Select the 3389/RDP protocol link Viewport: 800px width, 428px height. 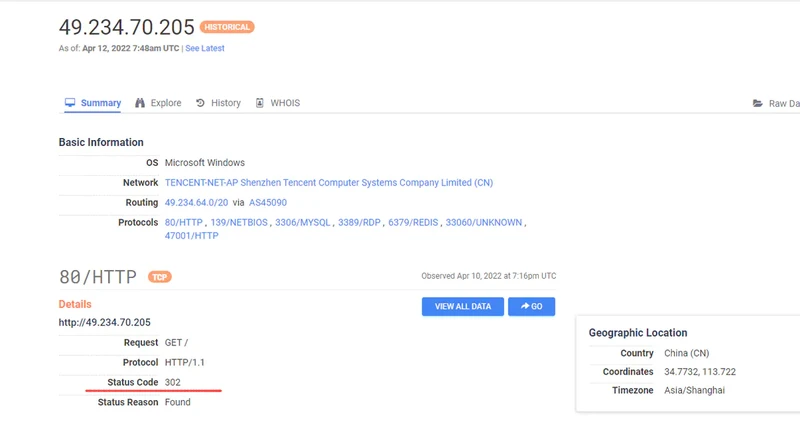(359, 222)
